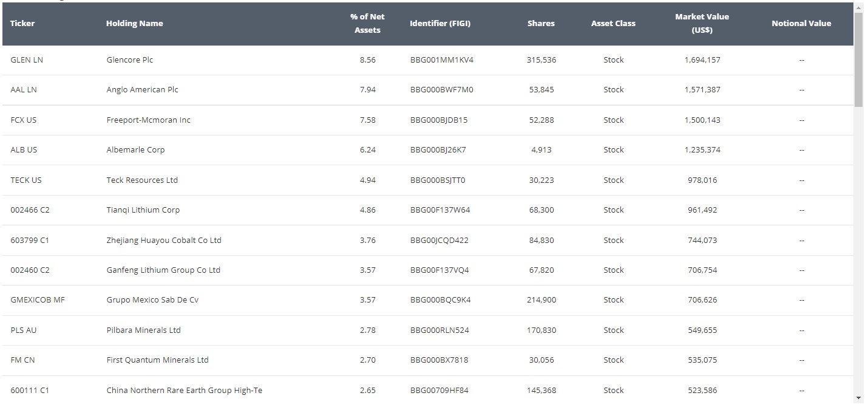The height and width of the screenshot is (407, 868).
Task: Click the Shares column header
Action: pos(541,23)
